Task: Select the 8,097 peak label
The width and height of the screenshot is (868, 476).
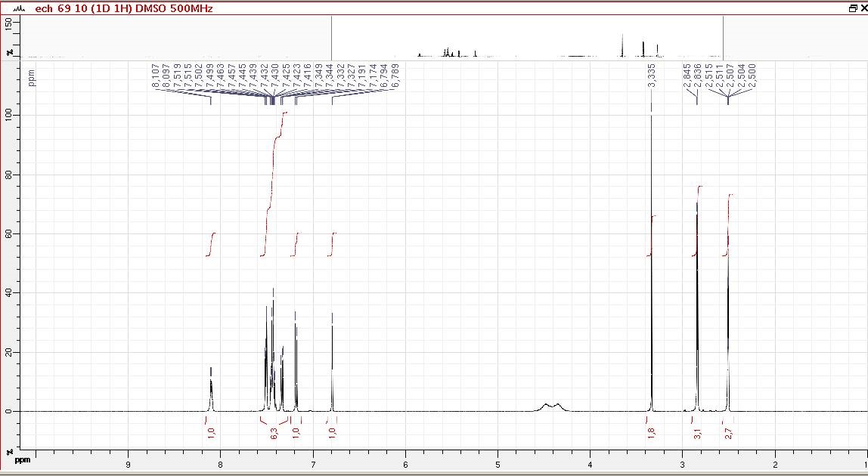Action: 166,76
